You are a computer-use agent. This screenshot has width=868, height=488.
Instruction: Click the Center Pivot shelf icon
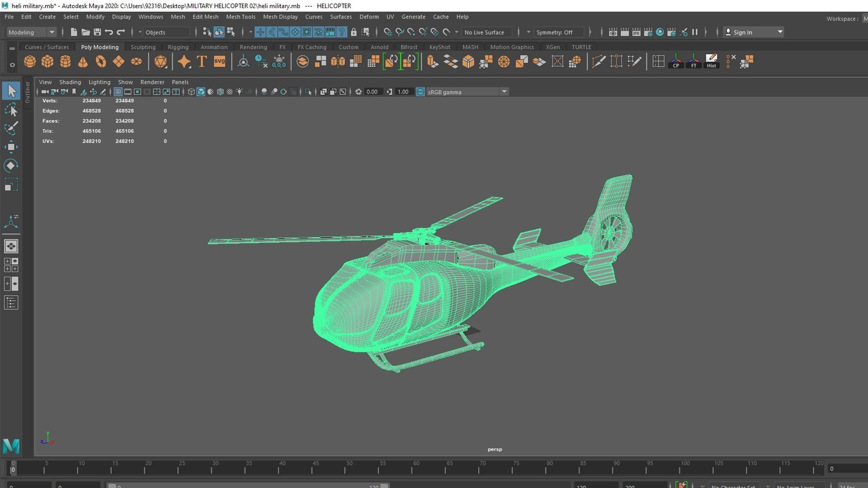pos(243,61)
